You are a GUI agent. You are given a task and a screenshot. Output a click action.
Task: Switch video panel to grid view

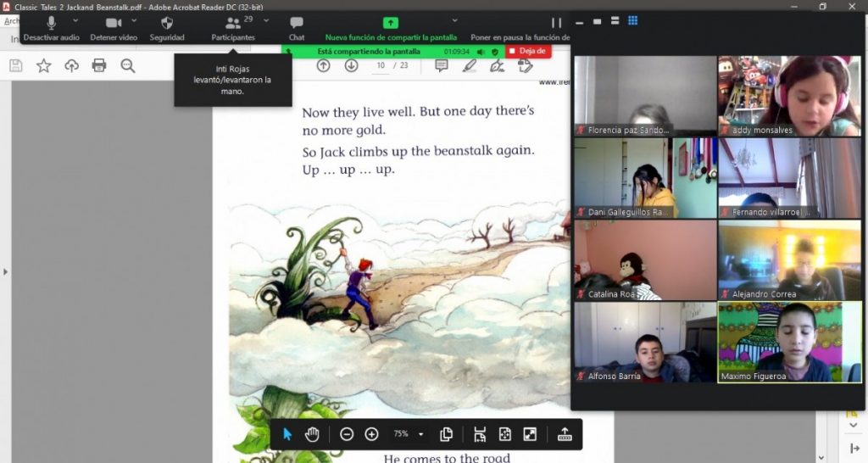coord(632,21)
